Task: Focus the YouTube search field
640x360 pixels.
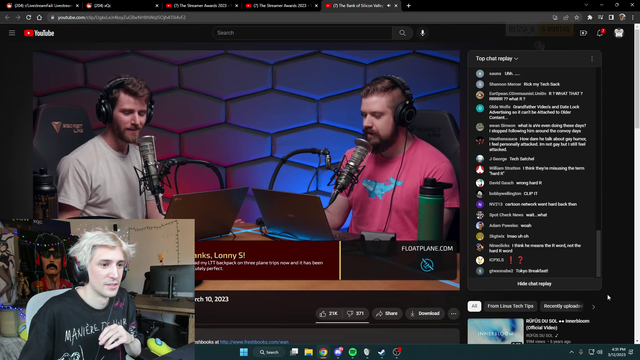Action: pos(302,33)
